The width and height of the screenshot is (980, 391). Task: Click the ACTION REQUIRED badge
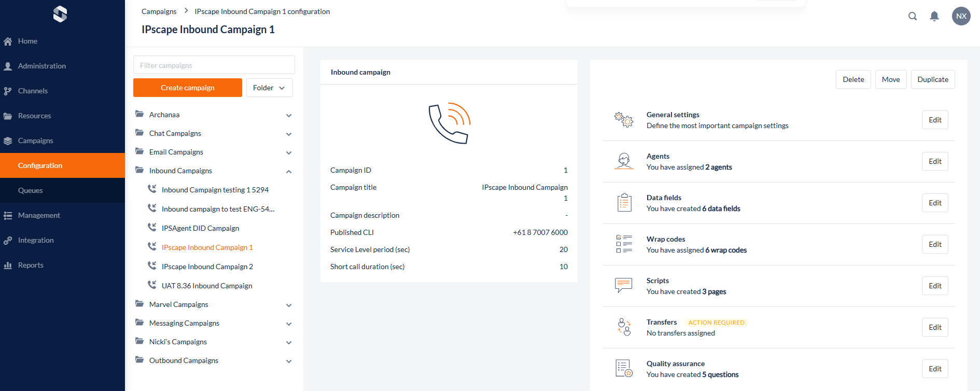click(x=716, y=323)
